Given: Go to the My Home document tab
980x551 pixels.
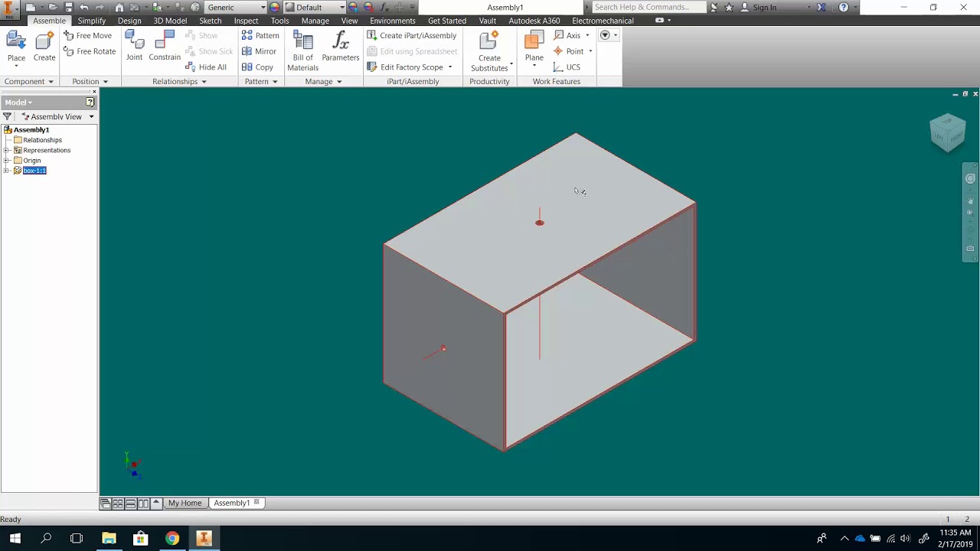Looking at the screenshot, I should [x=185, y=503].
